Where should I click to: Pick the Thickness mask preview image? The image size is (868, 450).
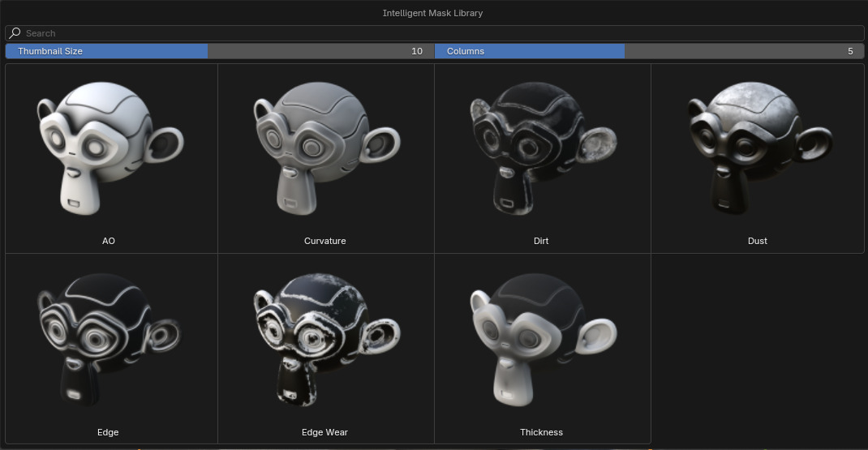pos(541,341)
